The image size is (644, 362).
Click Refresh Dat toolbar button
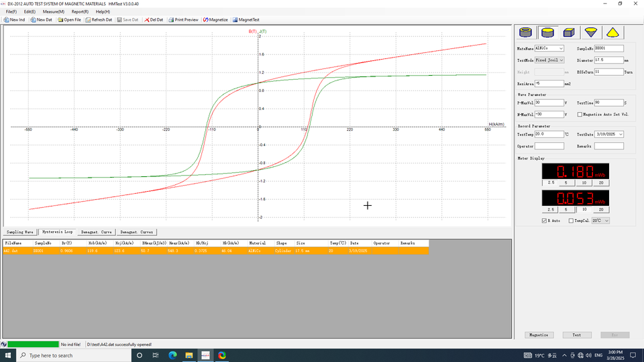coord(99,19)
